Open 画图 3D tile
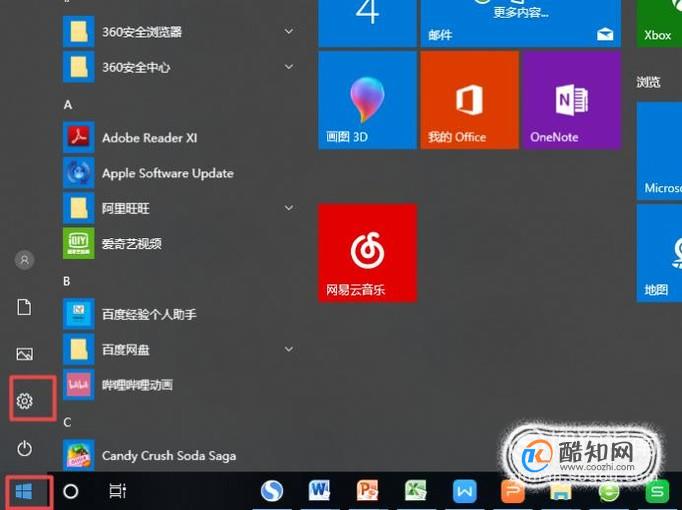Viewport: 682px width, 510px height. (x=368, y=100)
